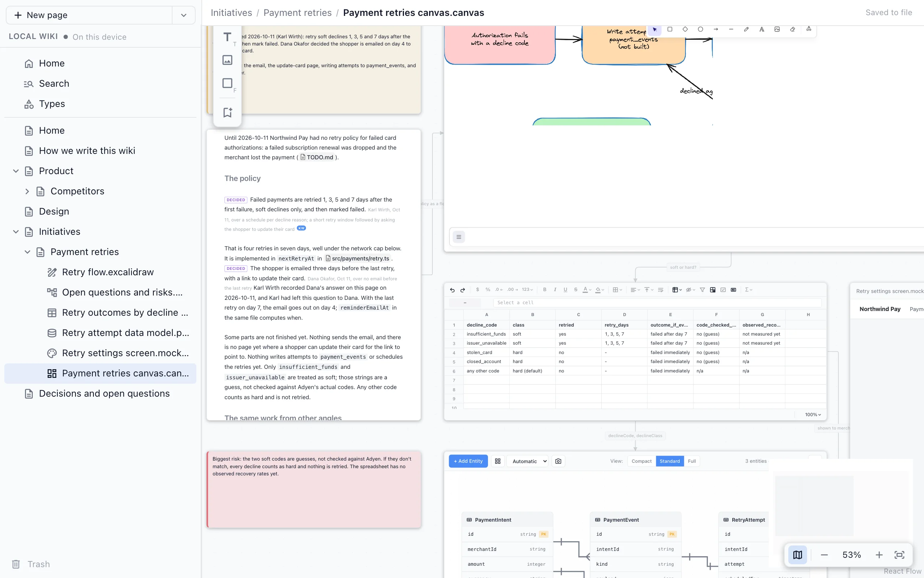Click redo in the spreadsheet toolbar
The height and width of the screenshot is (578, 924).
[x=463, y=290]
